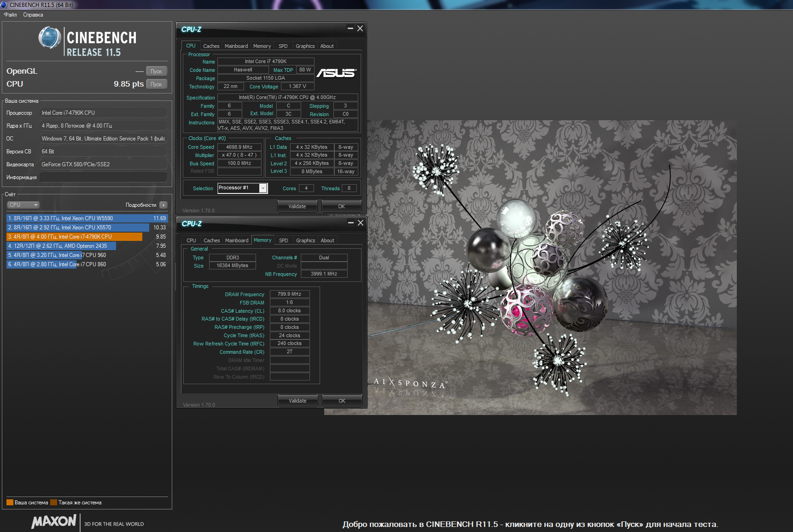The image size is (793, 532).
Task: Click the Процессор field with i7-4790K
Action: [x=103, y=113]
